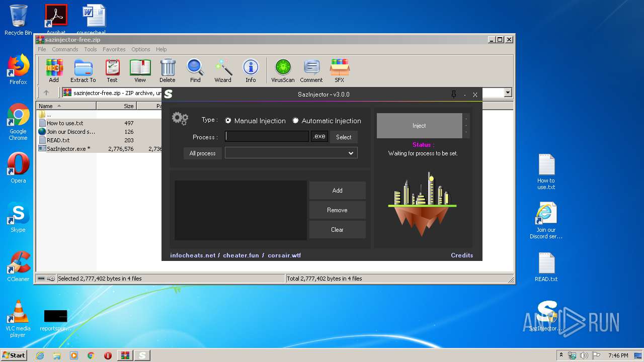The image size is (644, 362).
Task: Select How to use.txt desktop file
Action: (546, 171)
